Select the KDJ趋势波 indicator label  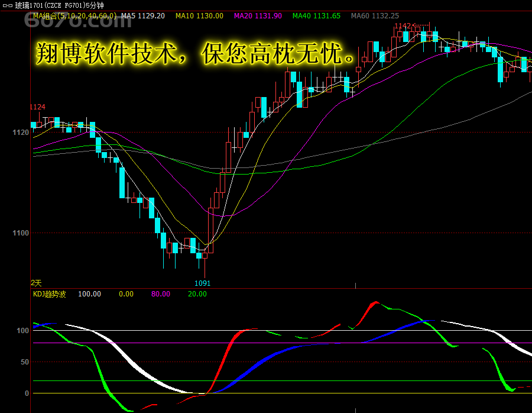pyautogui.click(x=49, y=294)
